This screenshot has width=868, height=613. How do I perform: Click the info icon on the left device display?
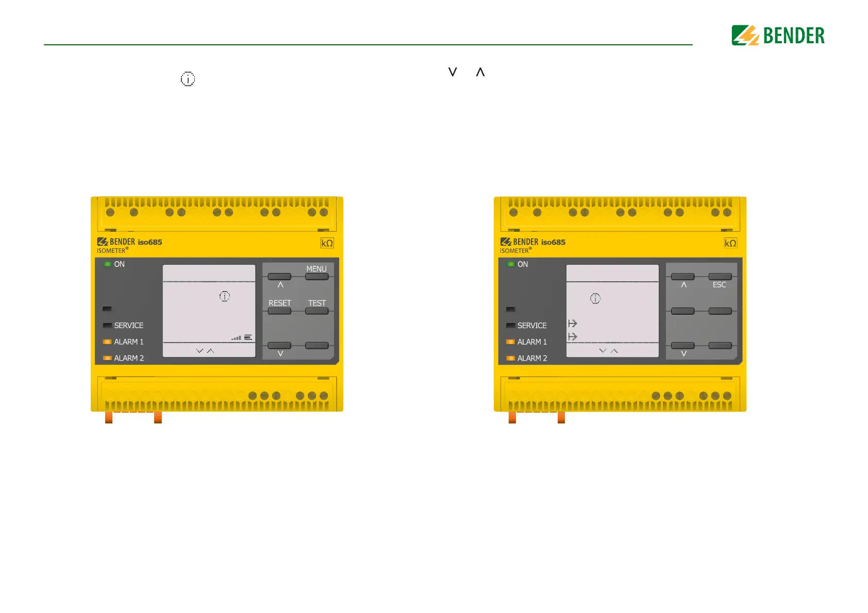tap(225, 296)
